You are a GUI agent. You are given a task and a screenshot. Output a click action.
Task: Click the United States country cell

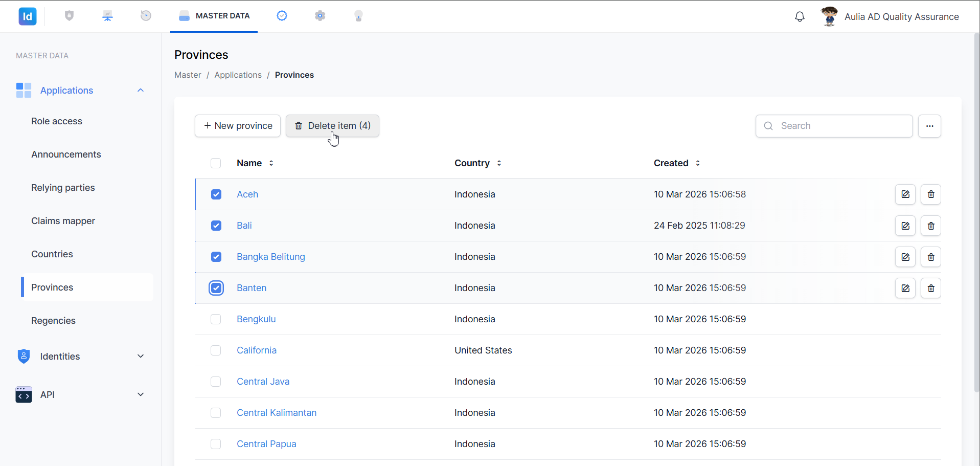click(483, 350)
